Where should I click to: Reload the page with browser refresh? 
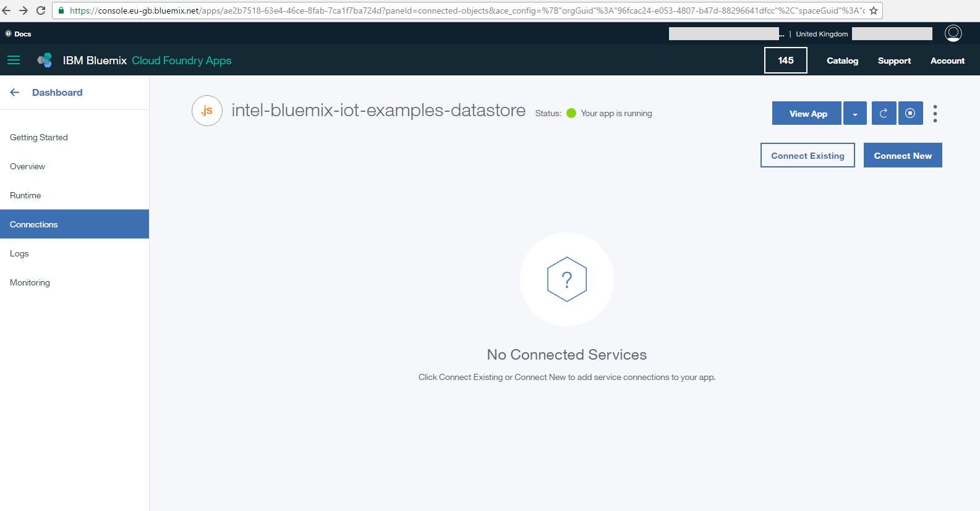[x=41, y=11]
